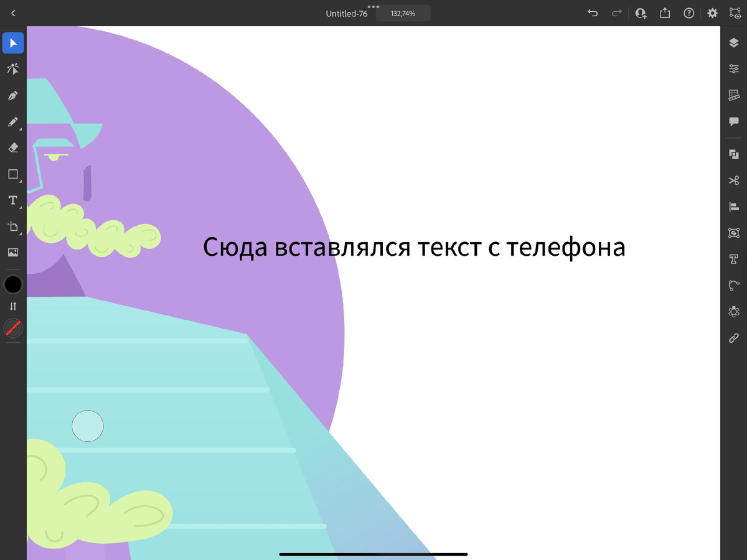Select the Pen tool
This screenshot has width=747, height=560.
tap(13, 96)
